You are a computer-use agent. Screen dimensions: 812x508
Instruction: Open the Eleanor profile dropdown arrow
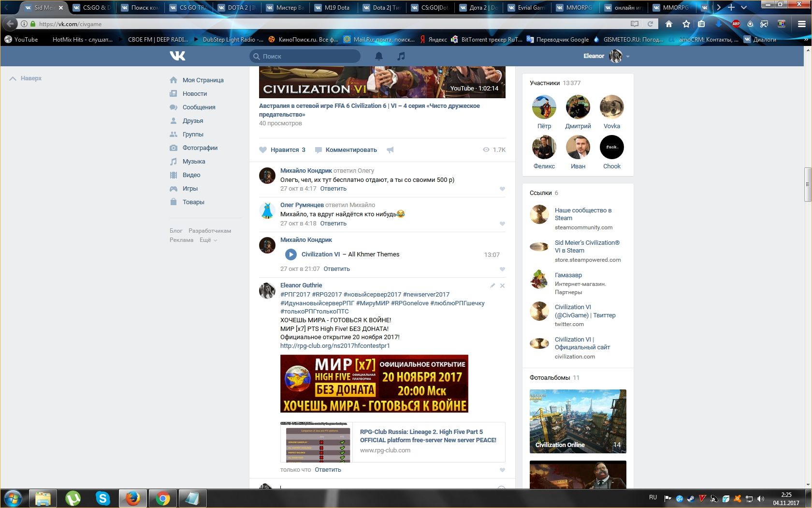(x=628, y=57)
